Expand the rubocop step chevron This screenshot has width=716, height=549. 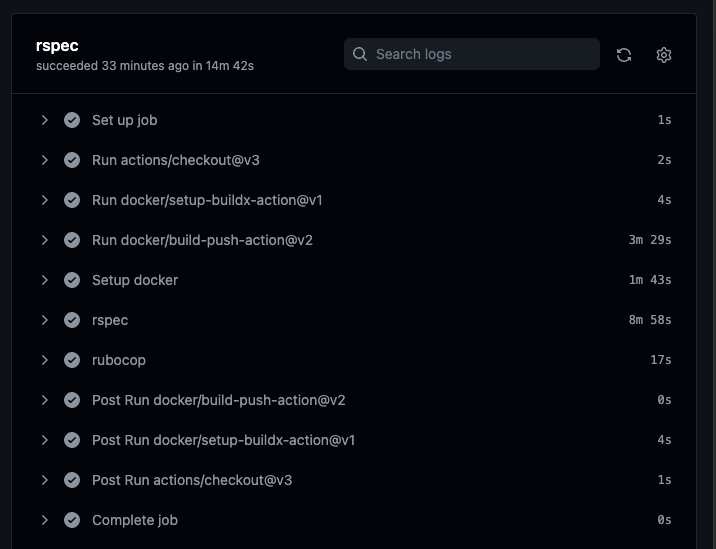[x=44, y=360]
